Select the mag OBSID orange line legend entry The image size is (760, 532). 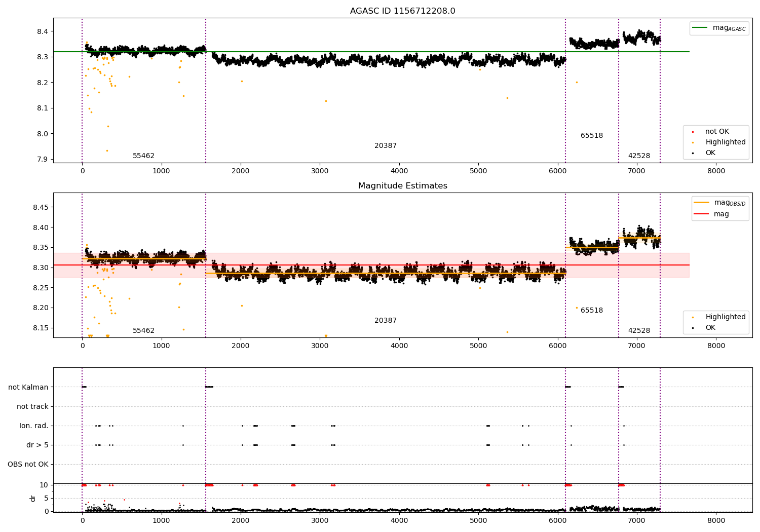pos(719,203)
